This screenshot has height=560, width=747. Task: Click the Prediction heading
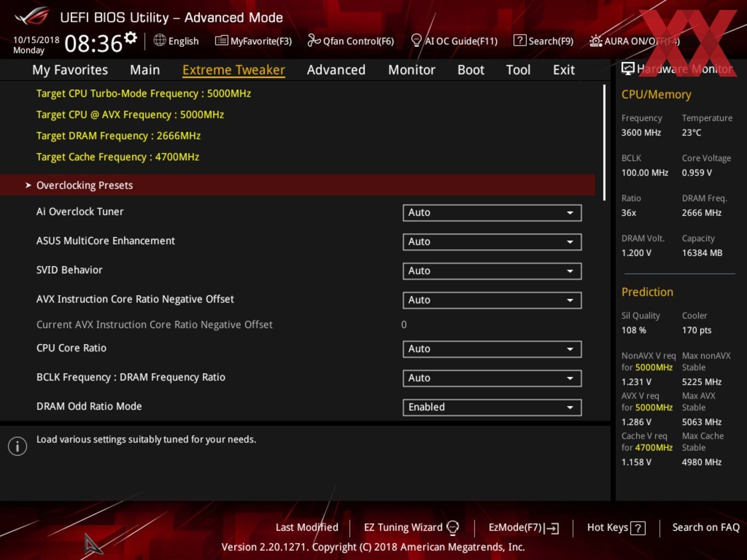point(647,292)
